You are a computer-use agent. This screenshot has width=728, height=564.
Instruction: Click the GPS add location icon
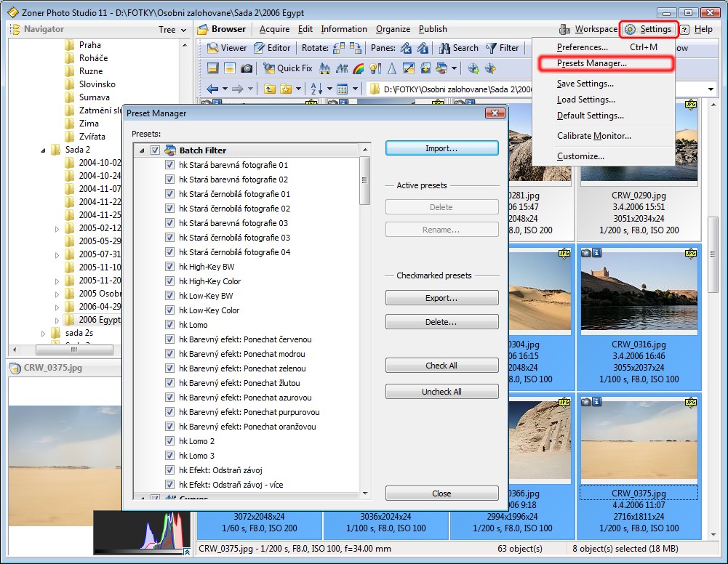pos(473,68)
